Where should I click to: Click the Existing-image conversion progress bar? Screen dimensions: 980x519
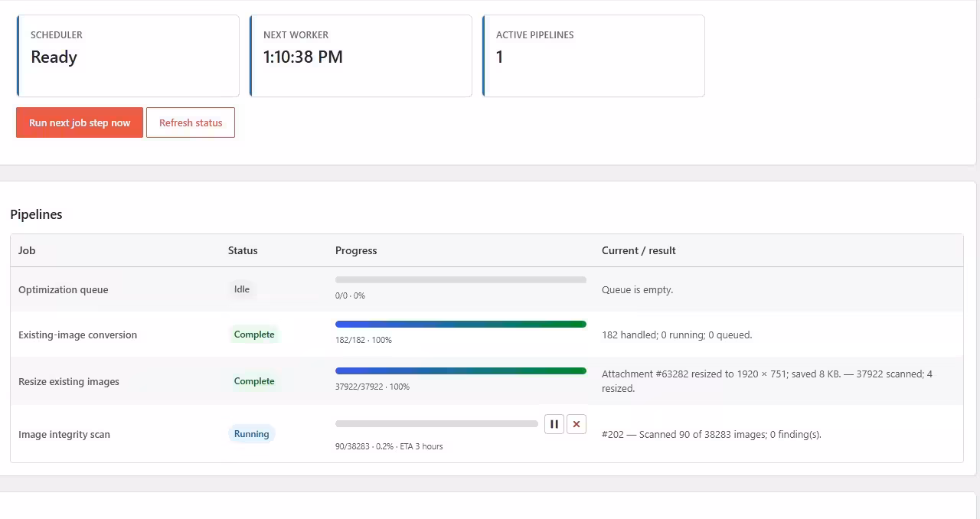click(x=461, y=325)
